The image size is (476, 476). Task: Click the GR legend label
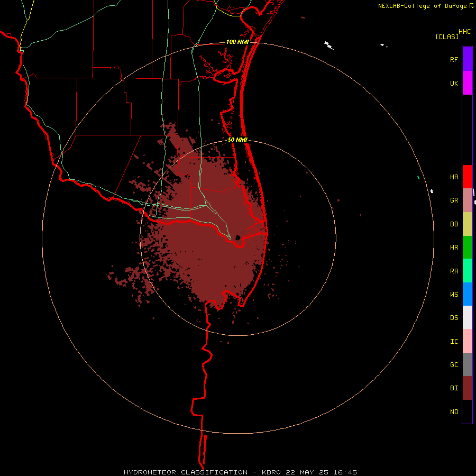click(454, 200)
